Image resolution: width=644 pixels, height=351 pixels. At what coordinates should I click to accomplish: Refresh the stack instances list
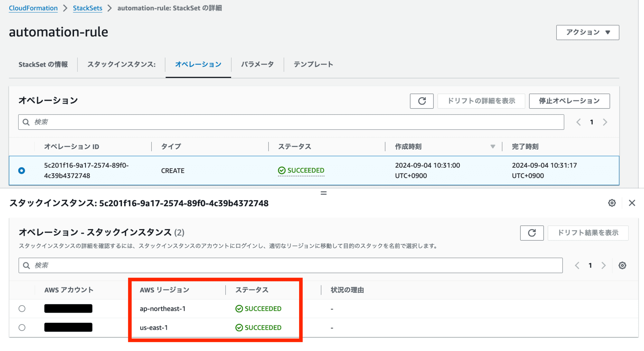[x=532, y=233]
